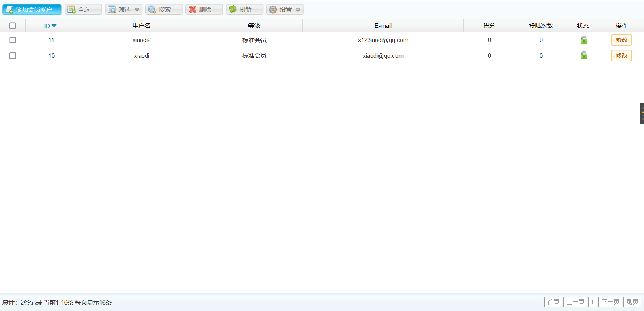
Task: Toggle lock status icon for ID 10 xiaodi
Action: pos(584,55)
